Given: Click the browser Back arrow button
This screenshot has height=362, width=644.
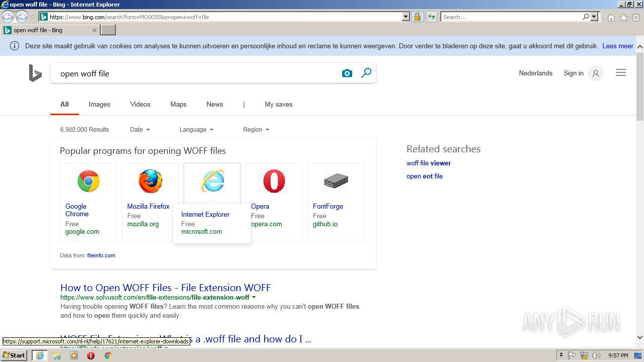Looking at the screenshot, I should (x=8, y=17).
